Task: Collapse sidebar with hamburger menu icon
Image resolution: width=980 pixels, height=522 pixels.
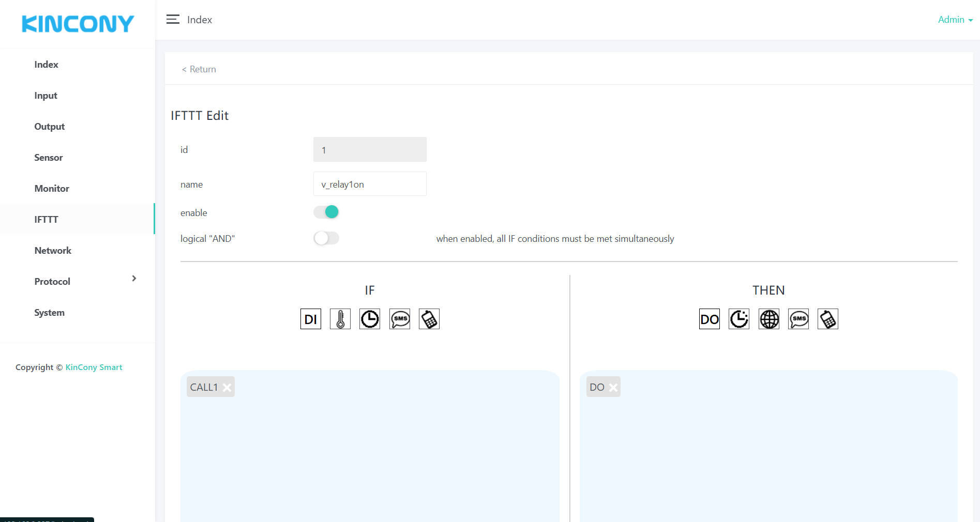Action: 173,20
